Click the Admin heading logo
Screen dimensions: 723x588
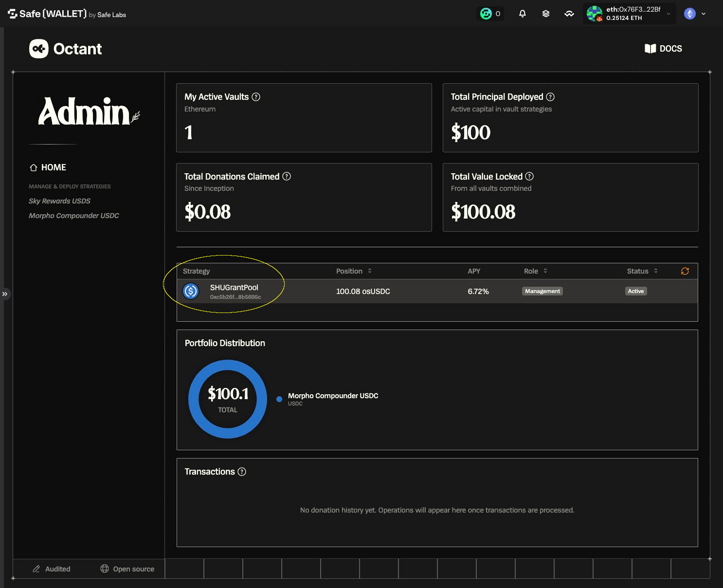[x=89, y=111]
